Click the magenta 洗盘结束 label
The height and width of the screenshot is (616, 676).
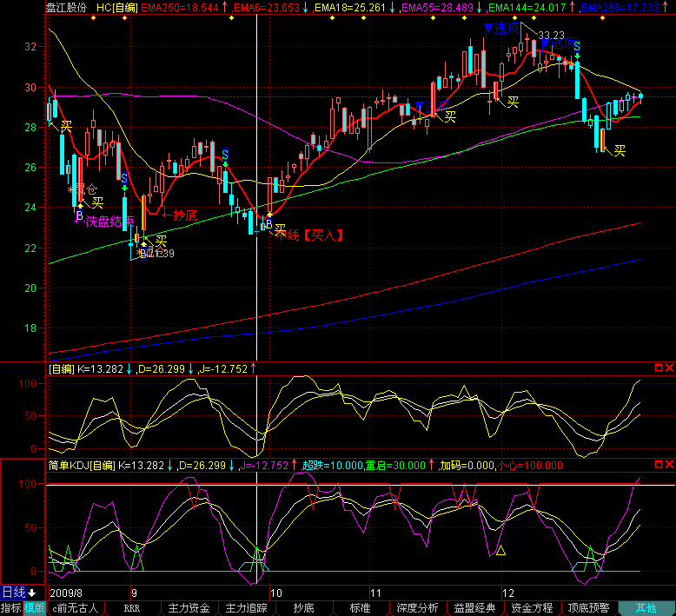pyautogui.click(x=109, y=222)
